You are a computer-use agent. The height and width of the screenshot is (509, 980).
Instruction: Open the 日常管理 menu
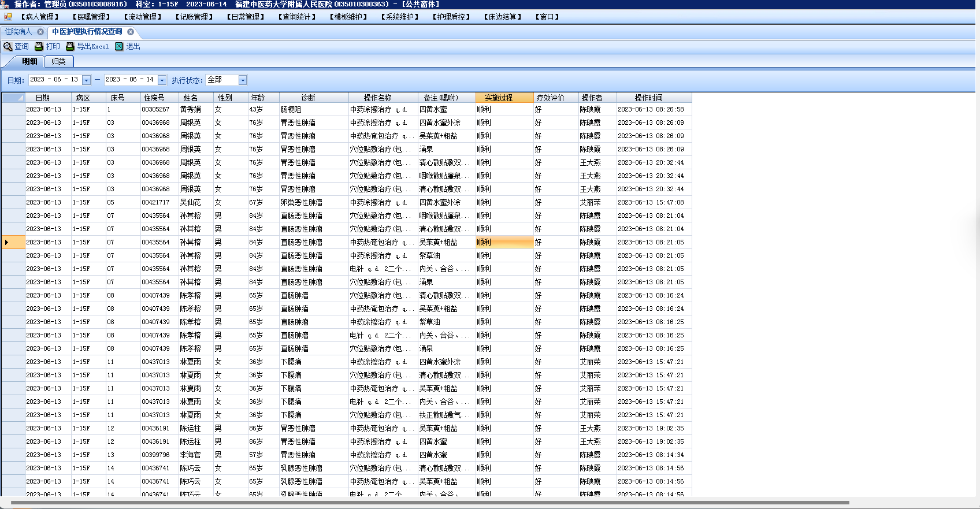tap(246, 17)
